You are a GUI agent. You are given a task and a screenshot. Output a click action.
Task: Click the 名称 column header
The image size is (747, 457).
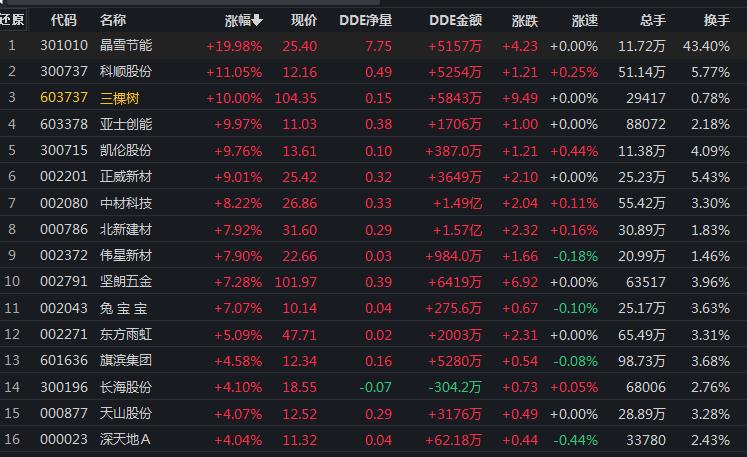pyautogui.click(x=113, y=20)
